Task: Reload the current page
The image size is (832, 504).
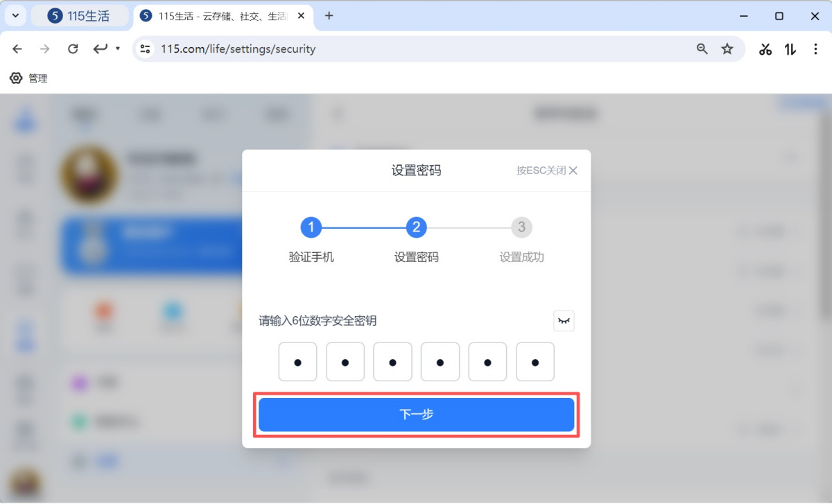Action: pos(73,49)
